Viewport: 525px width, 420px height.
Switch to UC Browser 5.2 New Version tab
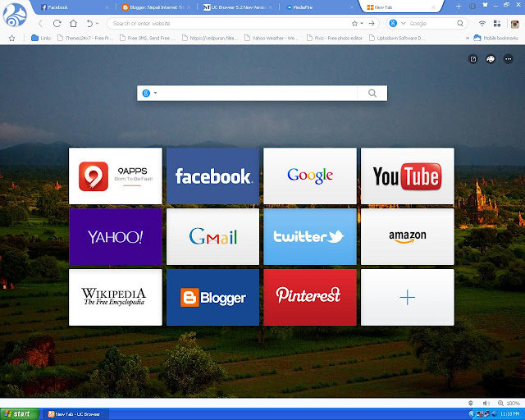point(238,7)
